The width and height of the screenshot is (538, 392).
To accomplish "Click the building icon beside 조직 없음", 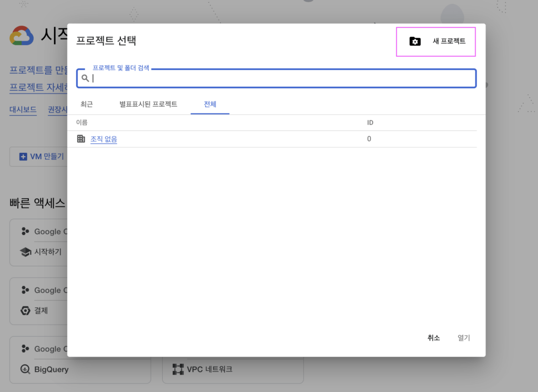I will pos(81,139).
